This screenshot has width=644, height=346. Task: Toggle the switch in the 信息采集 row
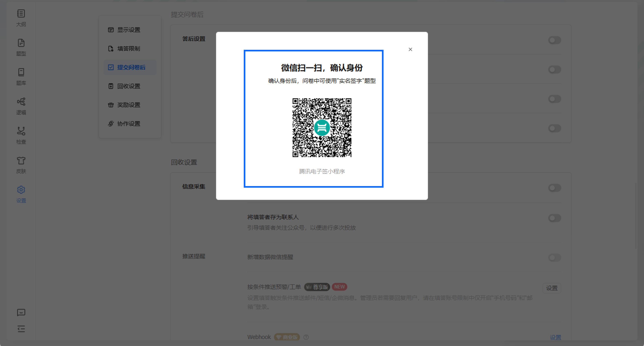[555, 188]
